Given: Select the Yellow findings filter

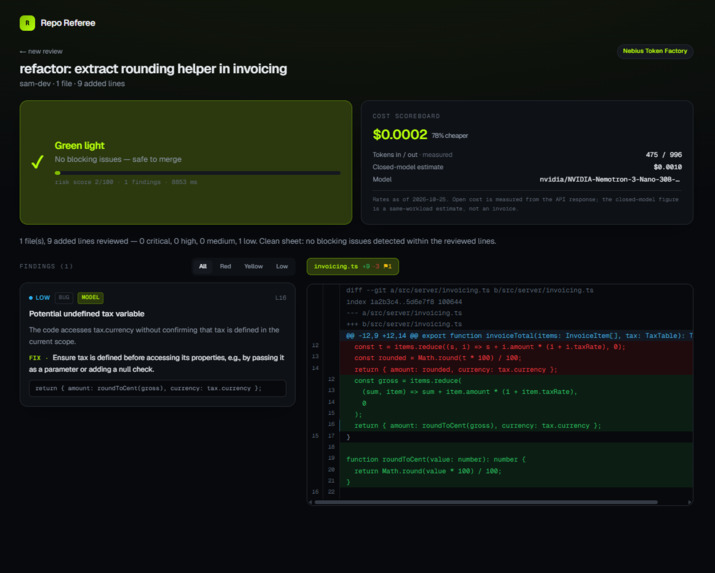Looking at the screenshot, I should click(254, 266).
